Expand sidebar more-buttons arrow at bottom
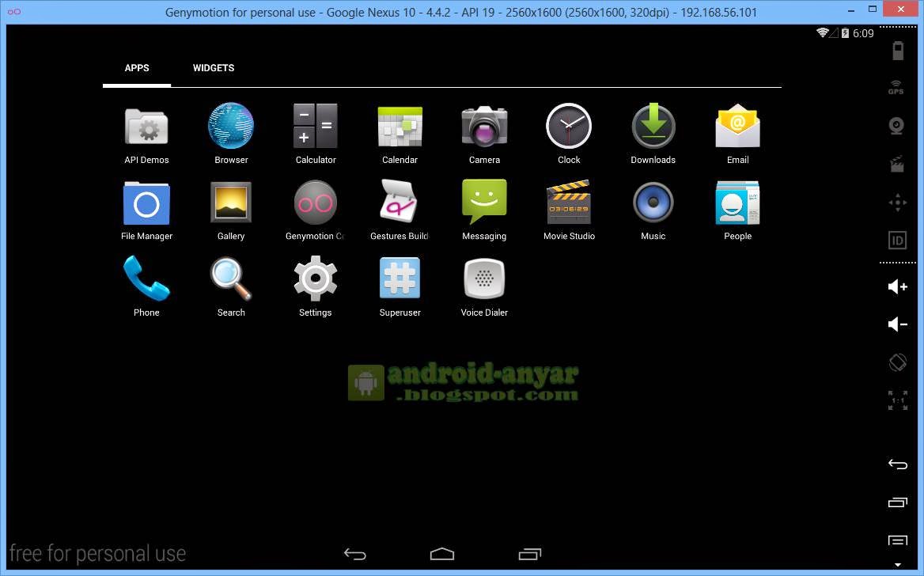Image resolution: width=924 pixels, height=576 pixels. click(x=897, y=565)
